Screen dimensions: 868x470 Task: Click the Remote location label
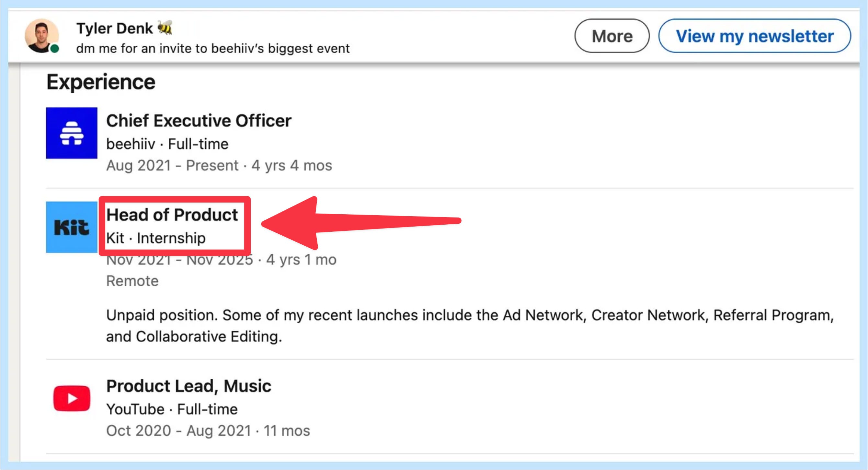(132, 281)
